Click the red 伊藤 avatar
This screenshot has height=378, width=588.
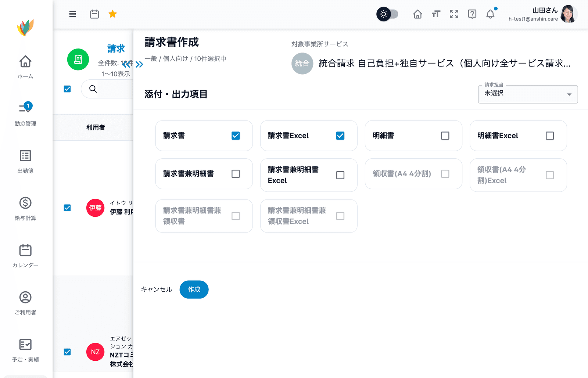pos(95,208)
